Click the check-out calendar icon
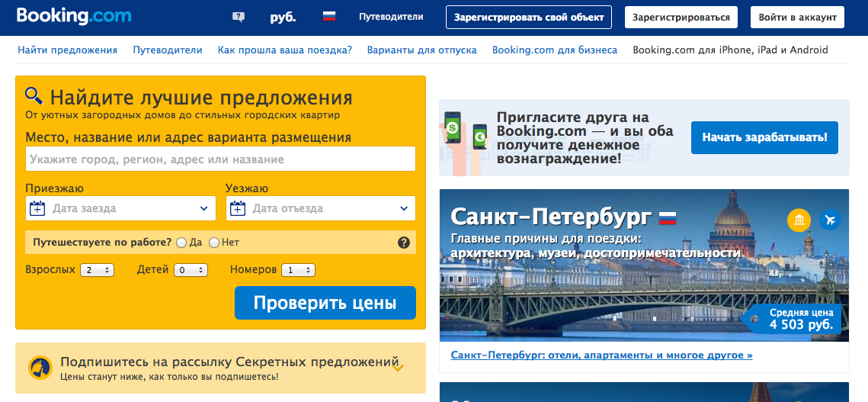868x402 pixels. 238,208
